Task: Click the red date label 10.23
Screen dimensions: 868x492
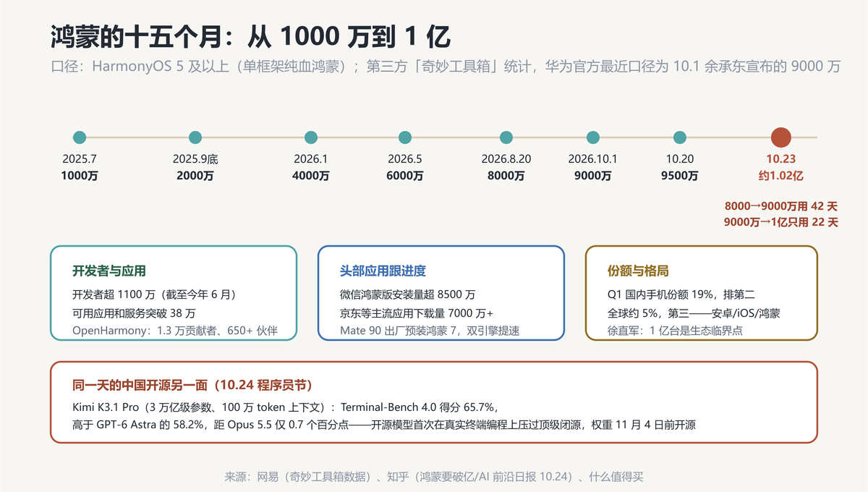Action: [x=781, y=159]
